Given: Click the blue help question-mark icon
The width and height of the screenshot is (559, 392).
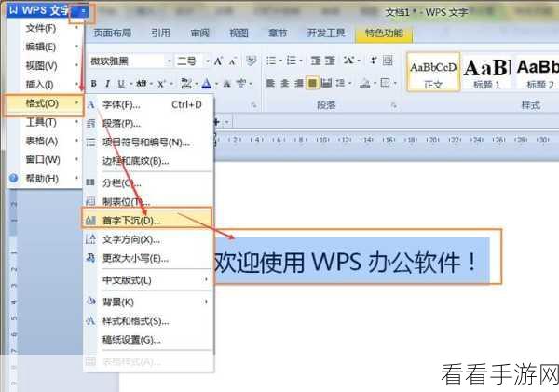Looking at the screenshot, I should tap(13, 178).
